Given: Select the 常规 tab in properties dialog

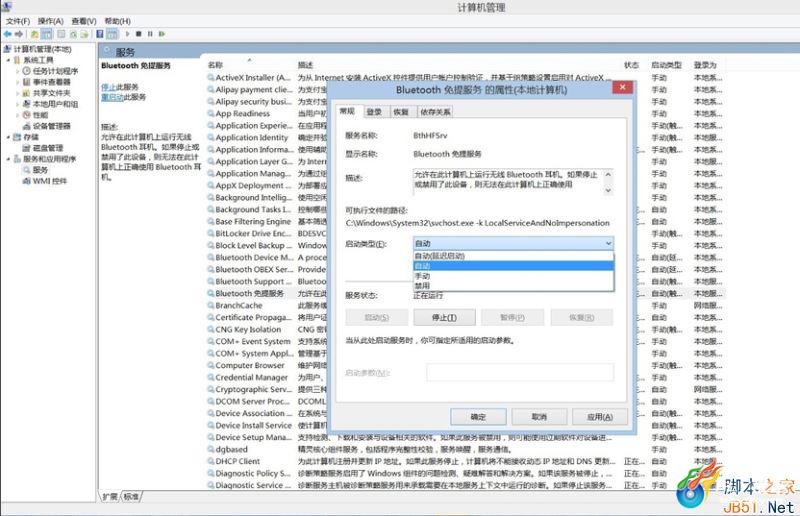Looking at the screenshot, I should point(347,111).
